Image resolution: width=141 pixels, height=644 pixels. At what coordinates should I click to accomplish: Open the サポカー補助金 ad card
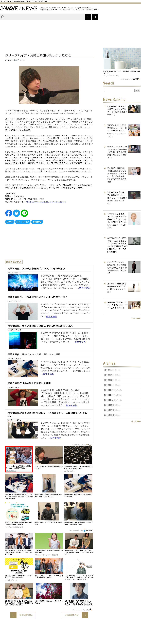click(19, 515)
